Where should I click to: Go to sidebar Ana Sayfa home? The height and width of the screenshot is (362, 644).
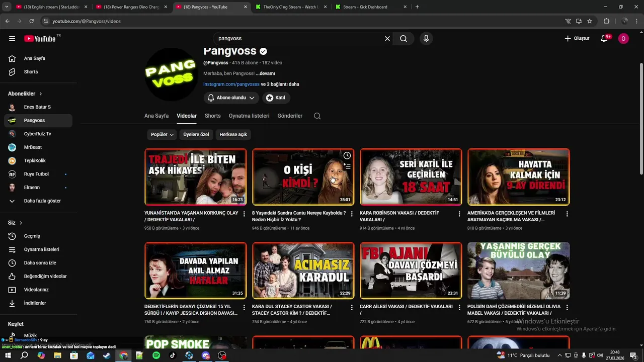[38, 58]
